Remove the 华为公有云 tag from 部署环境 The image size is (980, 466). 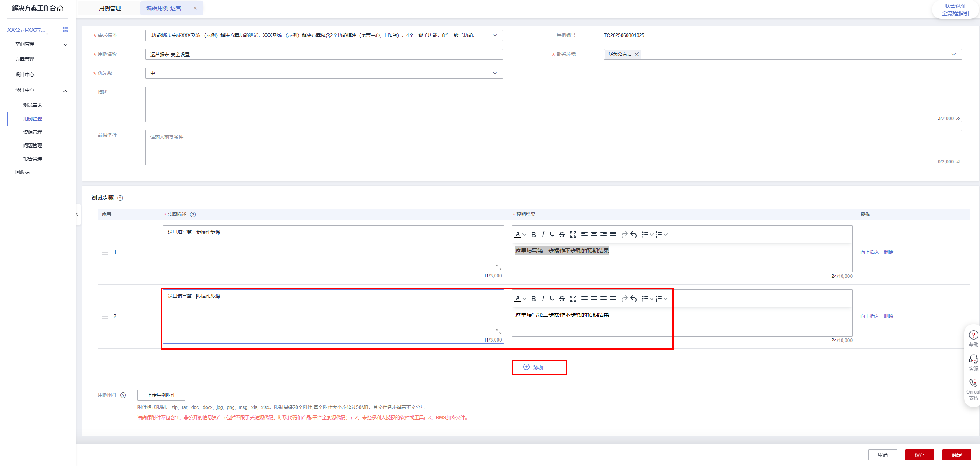coord(637,54)
